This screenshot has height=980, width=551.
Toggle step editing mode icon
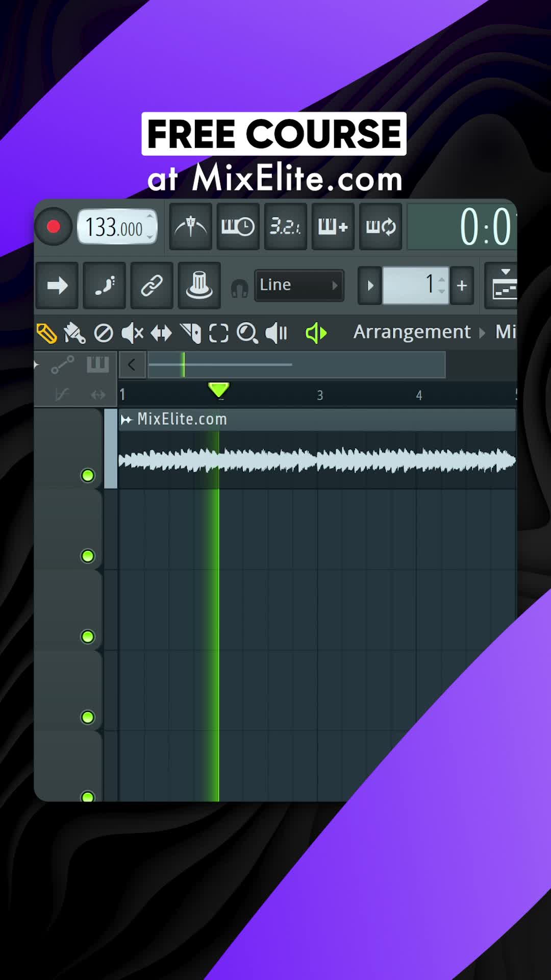[104, 285]
